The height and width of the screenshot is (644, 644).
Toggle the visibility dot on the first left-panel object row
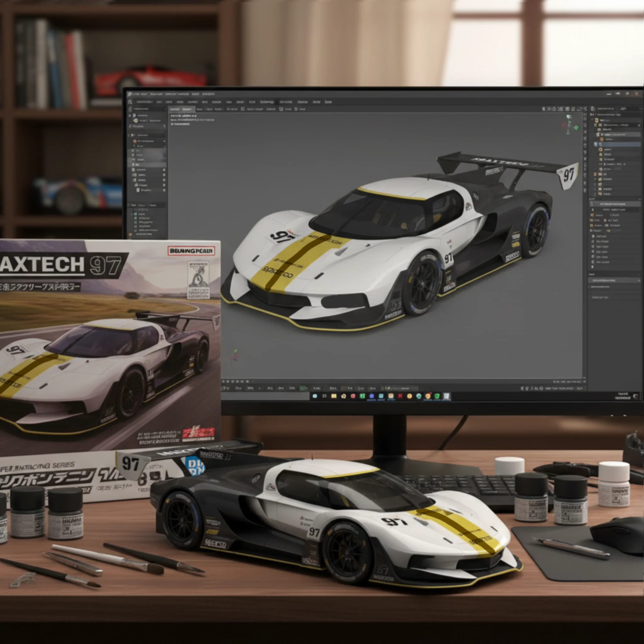[164, 169]
